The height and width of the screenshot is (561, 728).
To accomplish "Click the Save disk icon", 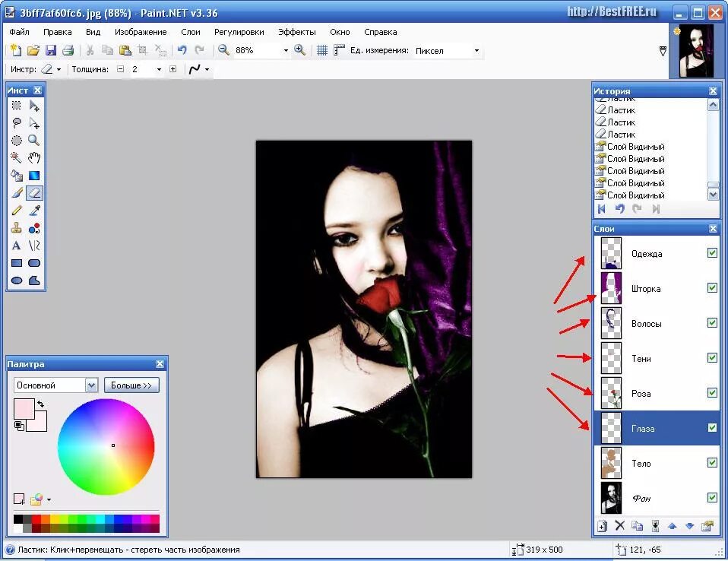I will [x=51, y=50].
